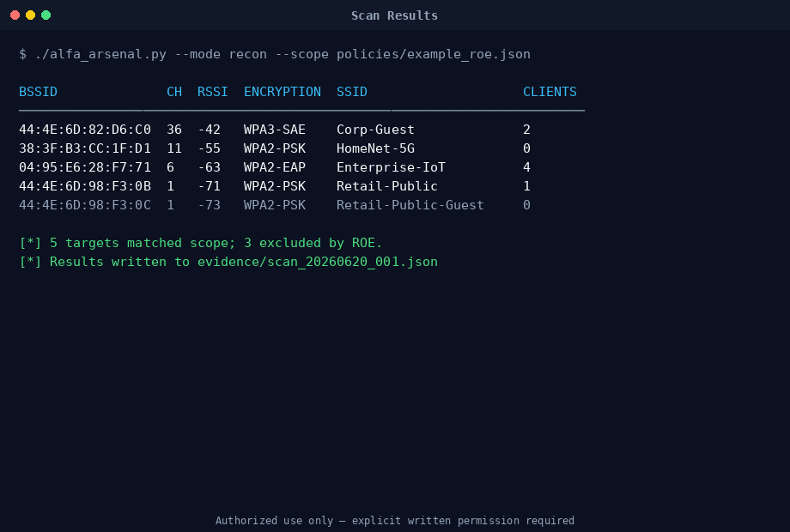
Task: Click the red close window button
Action: 15,15
